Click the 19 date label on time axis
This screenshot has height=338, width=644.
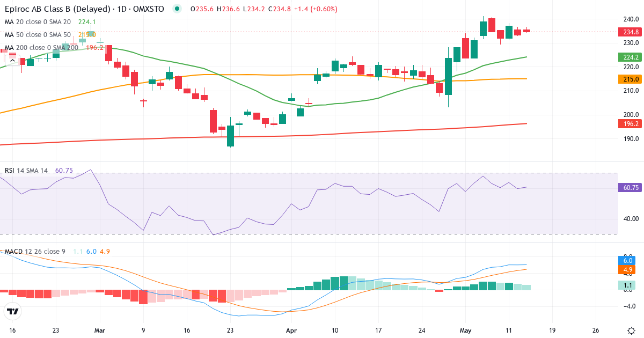(552, 330)
